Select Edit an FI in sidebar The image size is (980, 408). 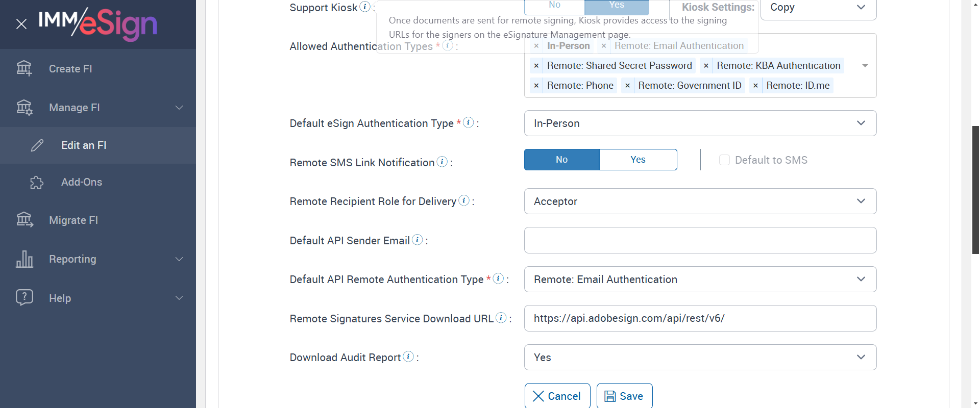(x=84, y=145)
